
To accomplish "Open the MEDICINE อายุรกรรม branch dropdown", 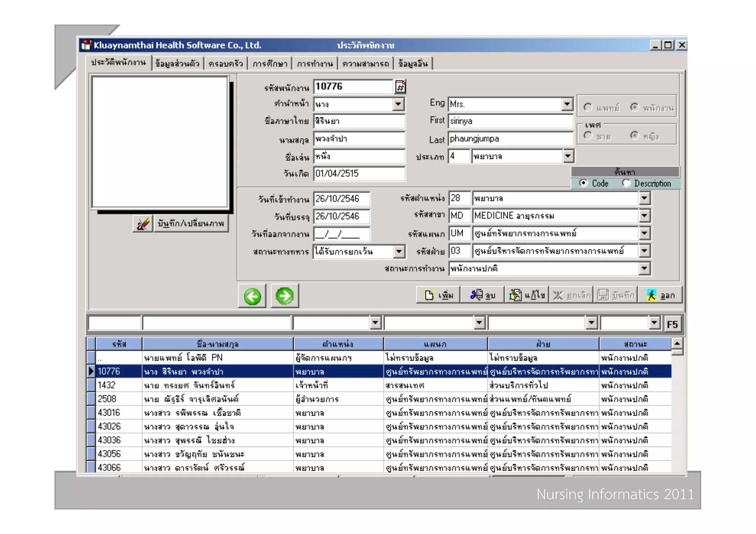I will (x=644, y=216).
